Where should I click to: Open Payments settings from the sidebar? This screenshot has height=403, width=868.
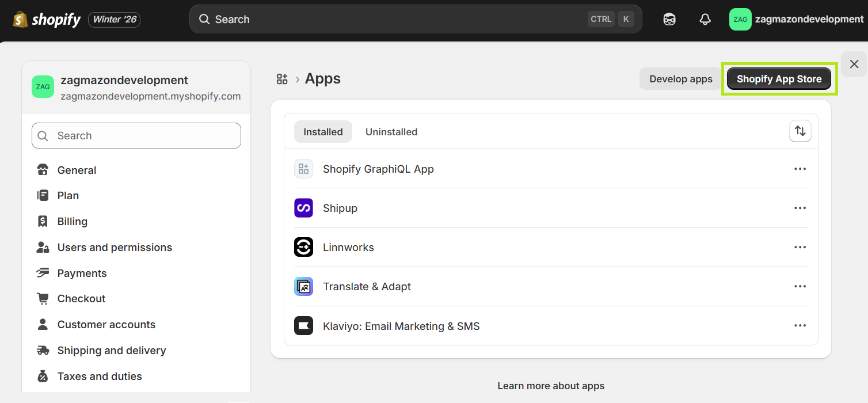coord(82,273)
